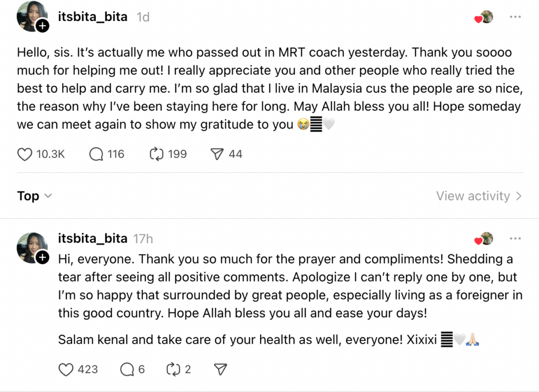
Task: Follow itsbita_bita via plus badge on top avatar
Action: point(43,26)
